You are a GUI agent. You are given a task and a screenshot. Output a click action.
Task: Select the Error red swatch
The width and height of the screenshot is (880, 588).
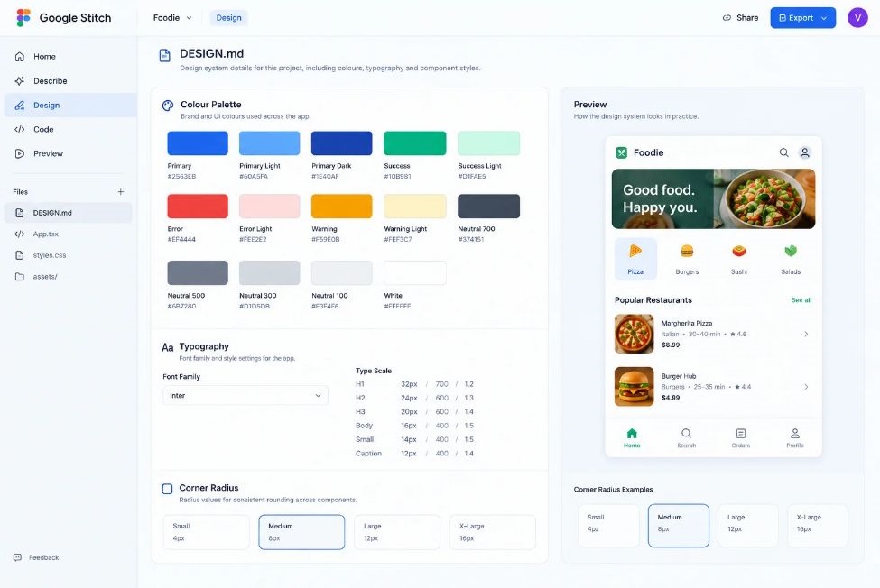pos(198,207)
